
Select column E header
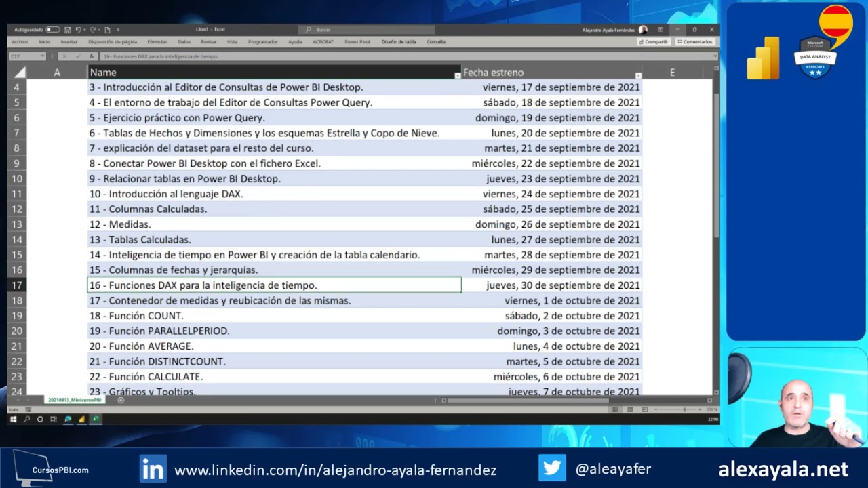[x=672, y=73]
